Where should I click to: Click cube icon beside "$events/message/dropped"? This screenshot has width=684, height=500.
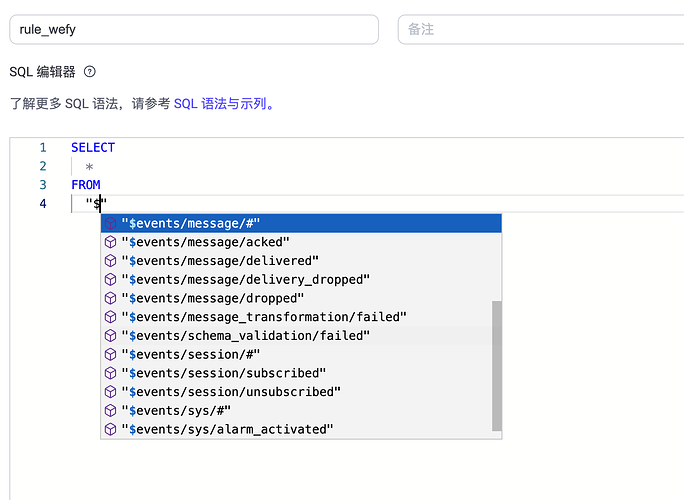pyautogui.click(x=110, y=298)
